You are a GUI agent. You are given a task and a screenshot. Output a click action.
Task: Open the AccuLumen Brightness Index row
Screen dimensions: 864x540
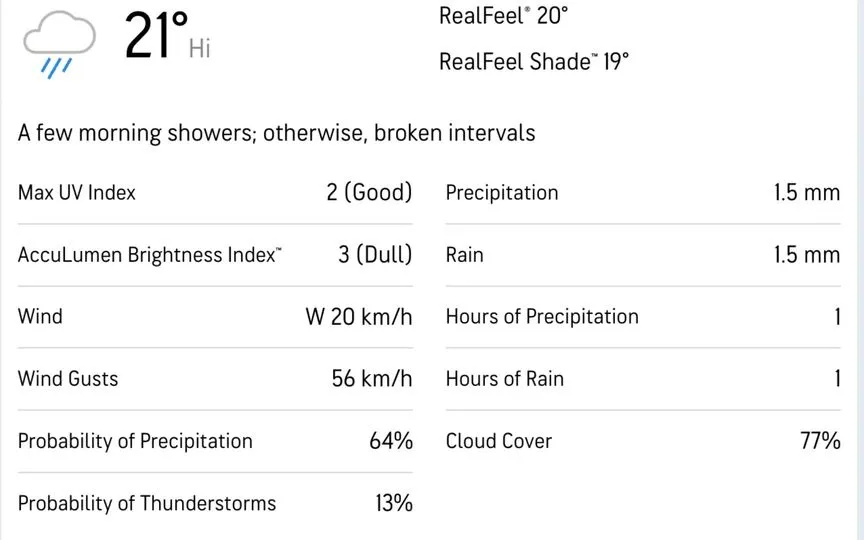point(215,255)
